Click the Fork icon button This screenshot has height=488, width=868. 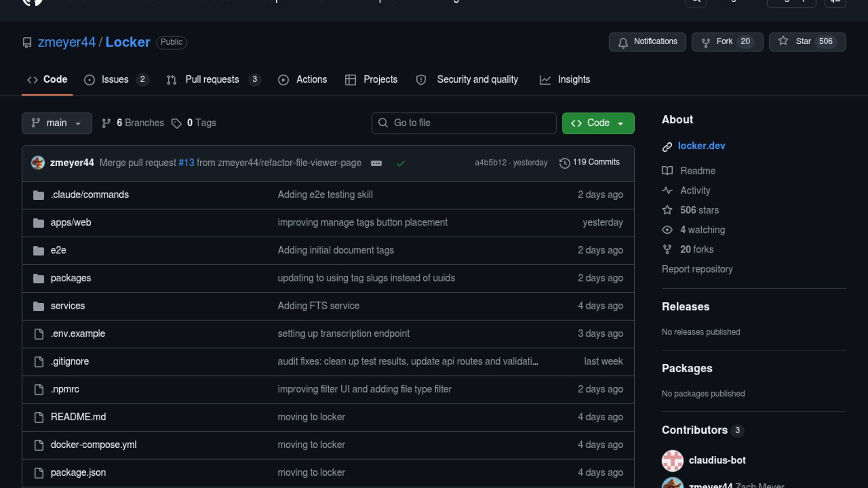(705, 42)
